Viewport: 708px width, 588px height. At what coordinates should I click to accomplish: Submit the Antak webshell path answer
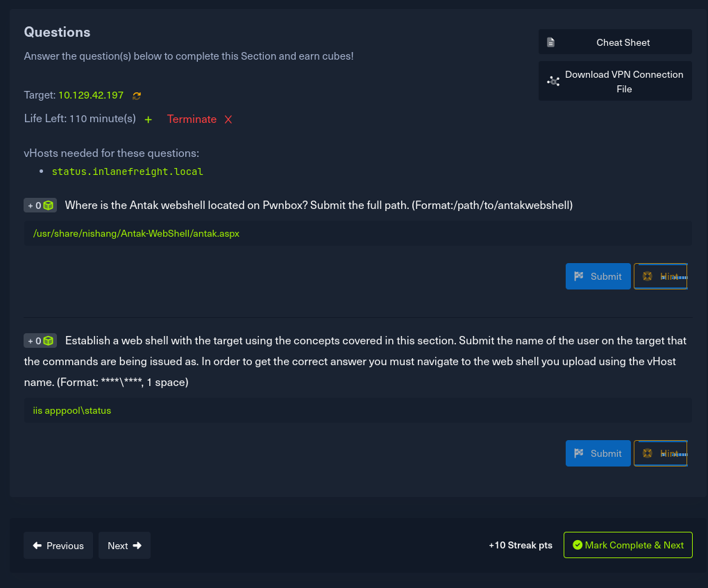click(x=598, y=276)
